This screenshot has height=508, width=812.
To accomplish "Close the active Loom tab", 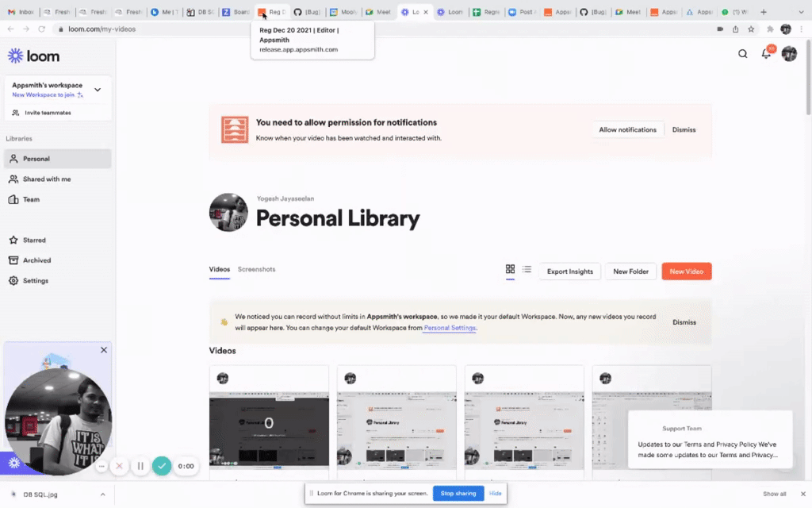I will coord(426,12).
